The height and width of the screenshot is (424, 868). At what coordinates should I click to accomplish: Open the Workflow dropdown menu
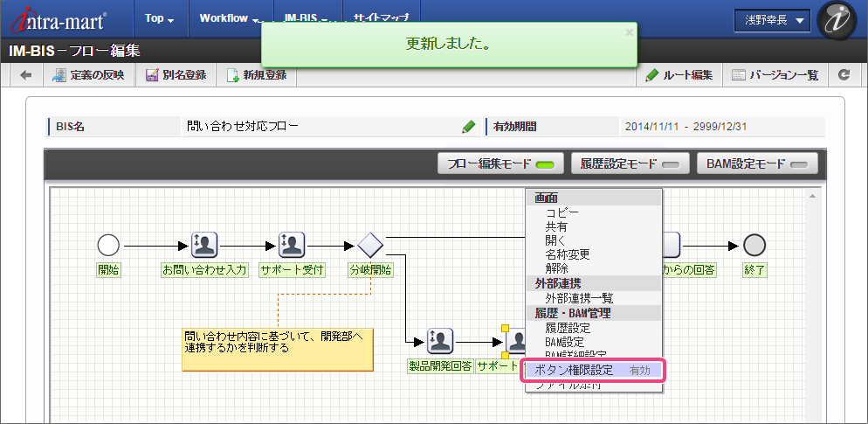(x=231, y=18)
